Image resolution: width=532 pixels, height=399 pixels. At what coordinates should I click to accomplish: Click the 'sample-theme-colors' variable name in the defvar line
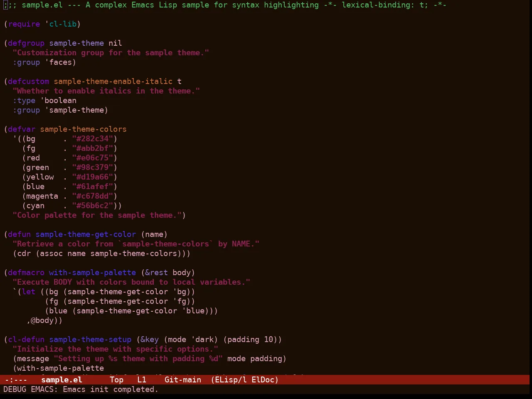tap(84, 129)
